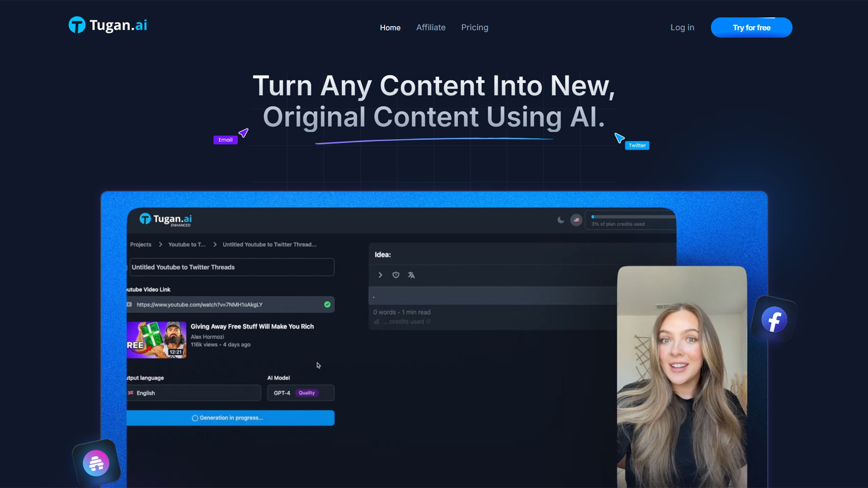Click the chevron after 'Youtube to T...' breadcrumb
Viewport: 868px width, 488px height.
coord(215,244)
